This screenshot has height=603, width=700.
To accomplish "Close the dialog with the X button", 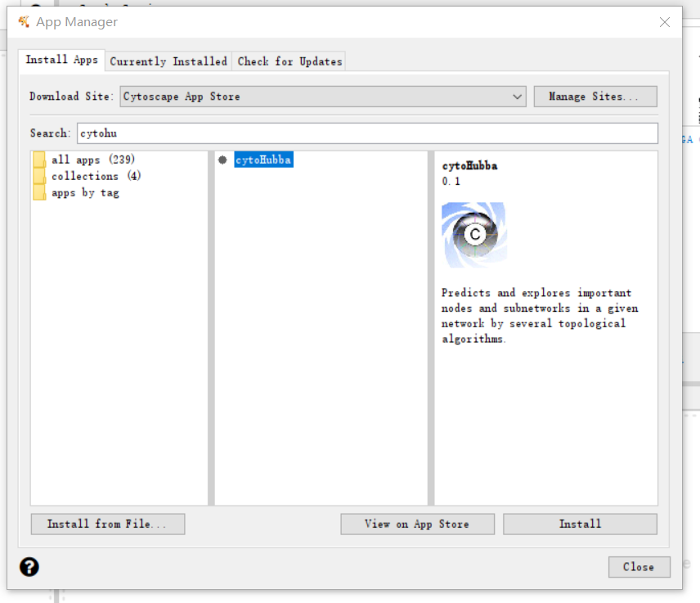I will [x=664, y=22].
